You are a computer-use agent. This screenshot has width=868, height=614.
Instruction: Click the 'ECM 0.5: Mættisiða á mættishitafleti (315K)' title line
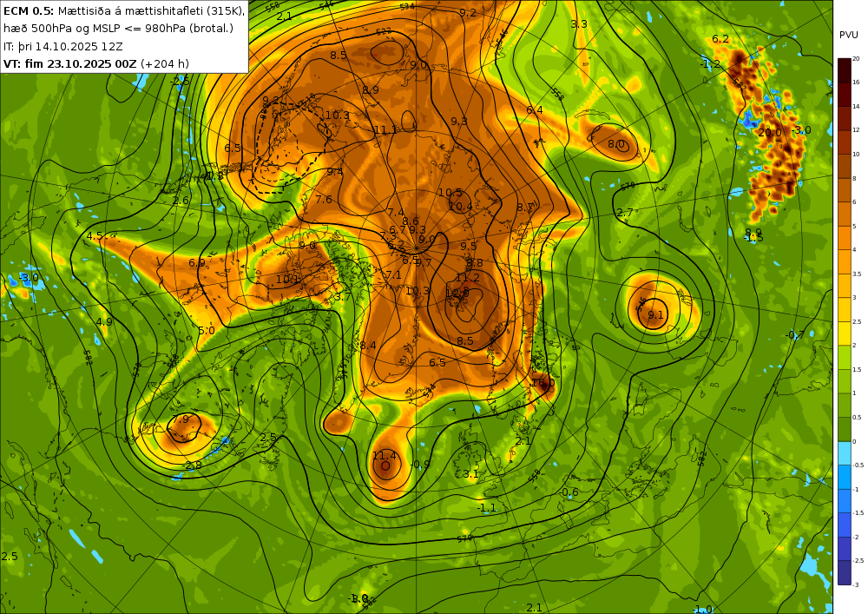pyautogui.click(x=124, y=11)
